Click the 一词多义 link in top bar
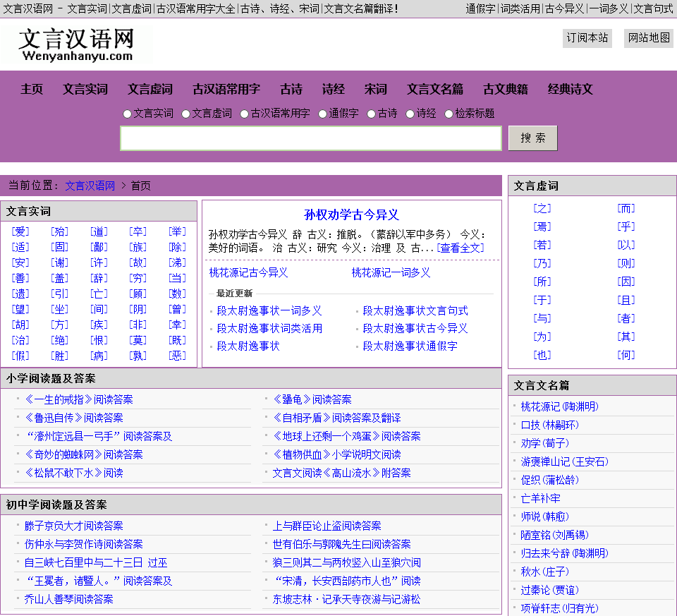 (609, 8)
